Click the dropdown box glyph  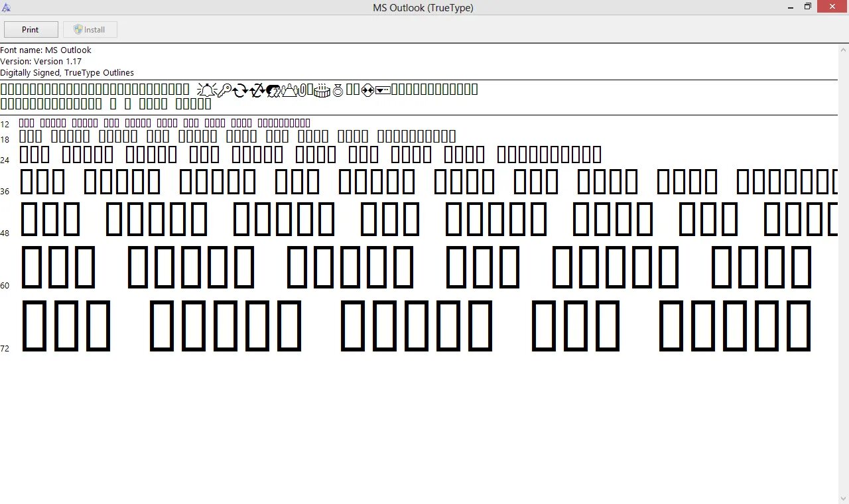coord(383,90)
